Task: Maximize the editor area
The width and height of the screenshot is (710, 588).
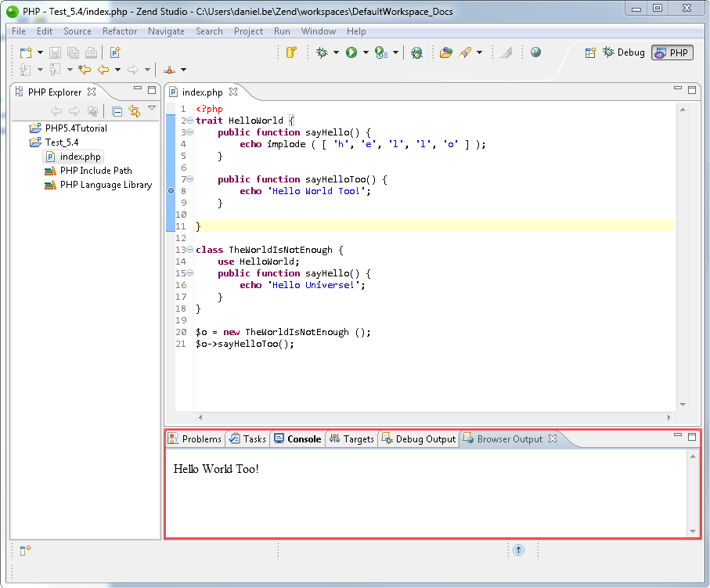Action: point(692,90)
